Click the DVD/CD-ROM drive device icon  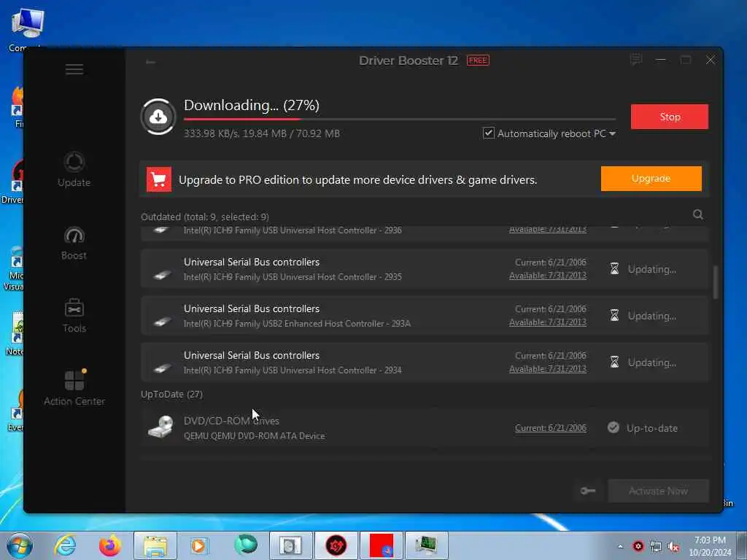[160, 427]
